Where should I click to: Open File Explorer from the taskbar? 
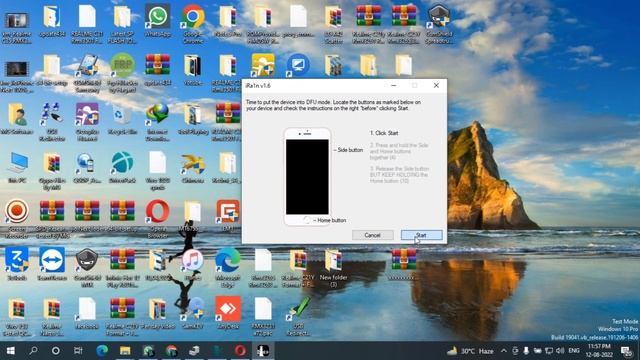click(125, 351)
